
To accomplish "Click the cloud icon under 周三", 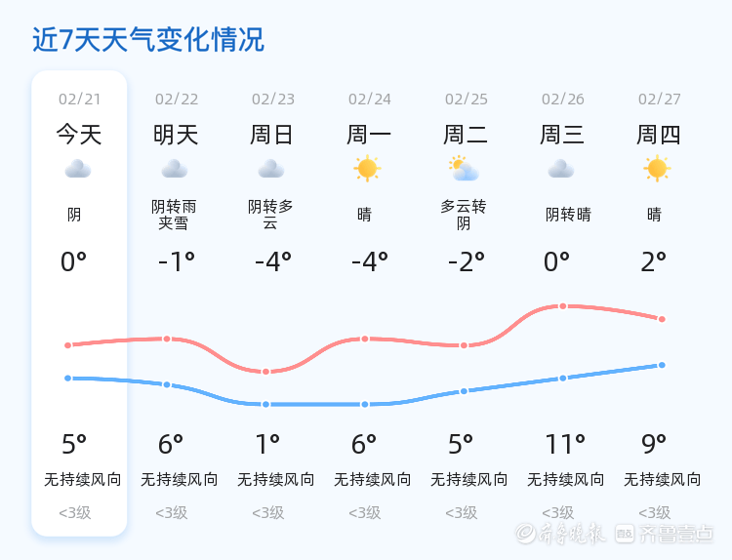I will (x=561, y=169).
